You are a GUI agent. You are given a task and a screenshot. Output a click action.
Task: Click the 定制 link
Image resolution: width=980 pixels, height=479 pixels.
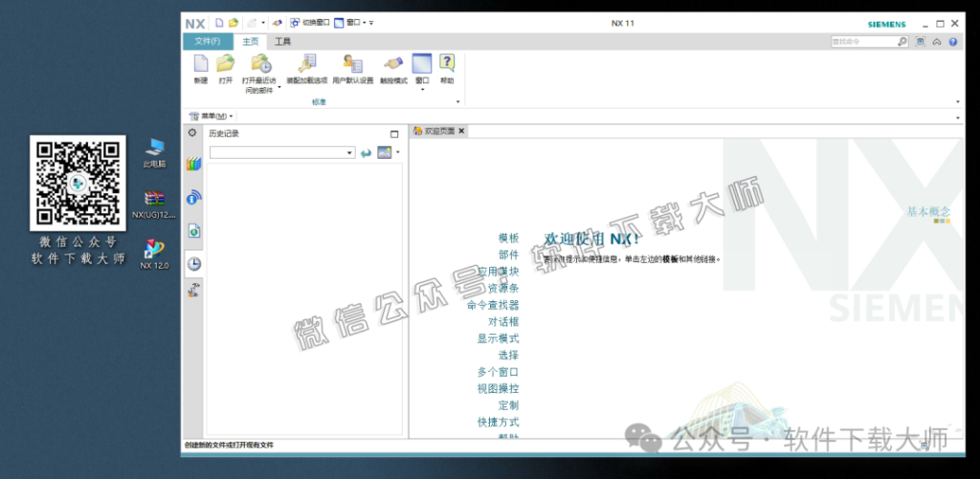tap(508, 405)
